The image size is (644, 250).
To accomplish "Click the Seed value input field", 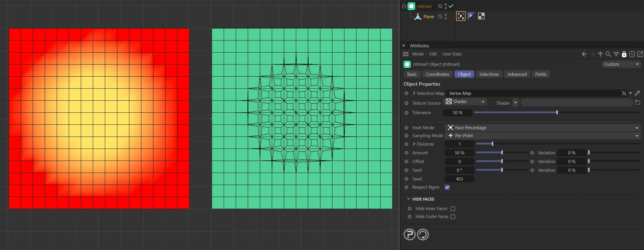I will click(x=459, y=179).
